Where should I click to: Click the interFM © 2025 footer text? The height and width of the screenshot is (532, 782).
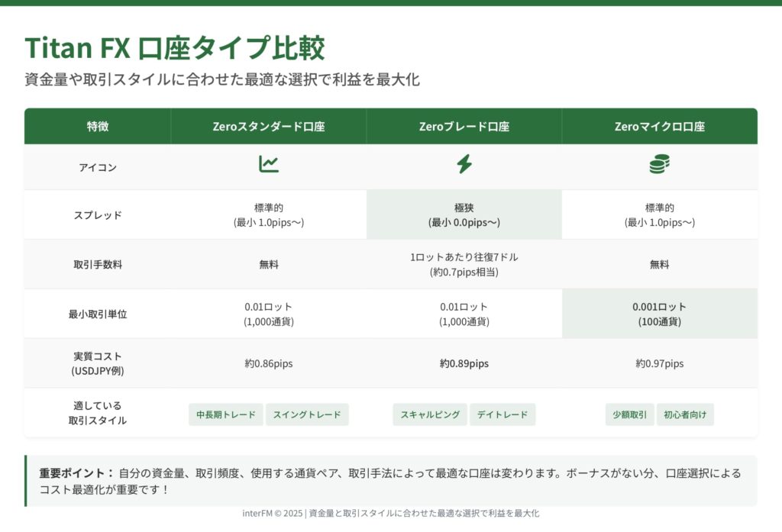pos(390,514)
